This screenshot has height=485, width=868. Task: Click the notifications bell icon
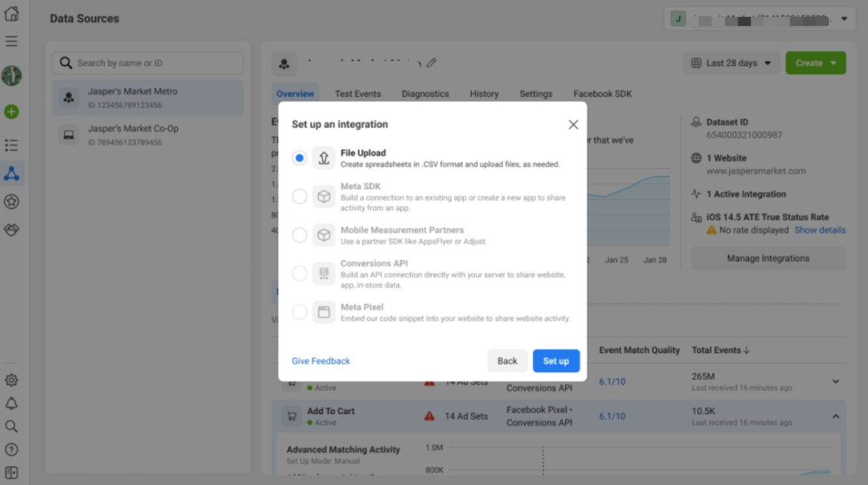[12, 404]
